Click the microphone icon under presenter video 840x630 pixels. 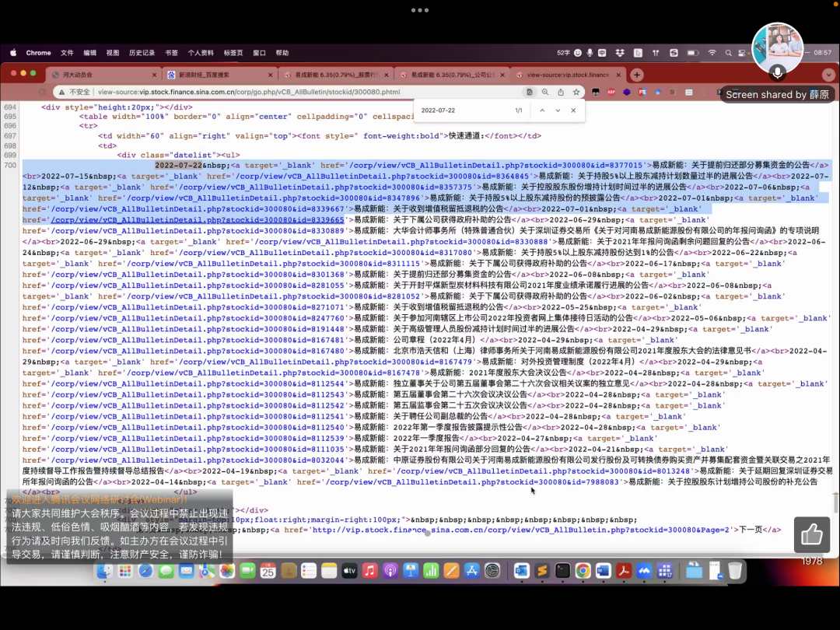coord(777,72)
